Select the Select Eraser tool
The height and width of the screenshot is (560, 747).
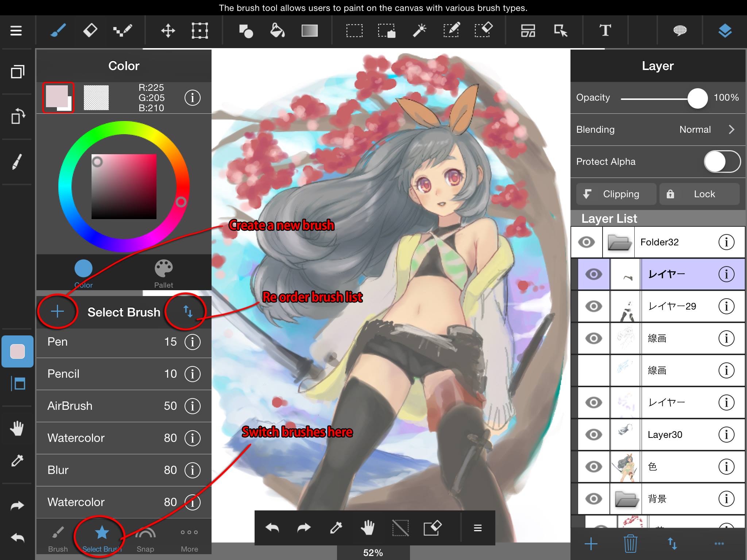click(484, 30)
